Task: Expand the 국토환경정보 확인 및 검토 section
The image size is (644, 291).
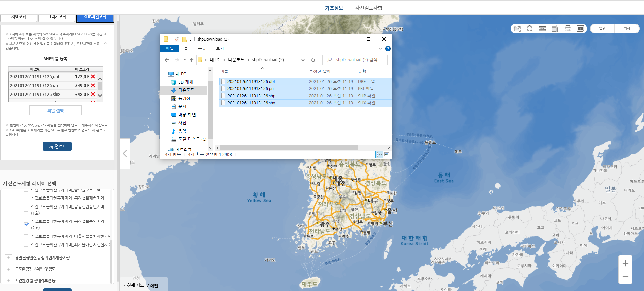Action: pyautogui.click(x=9, y=269)
